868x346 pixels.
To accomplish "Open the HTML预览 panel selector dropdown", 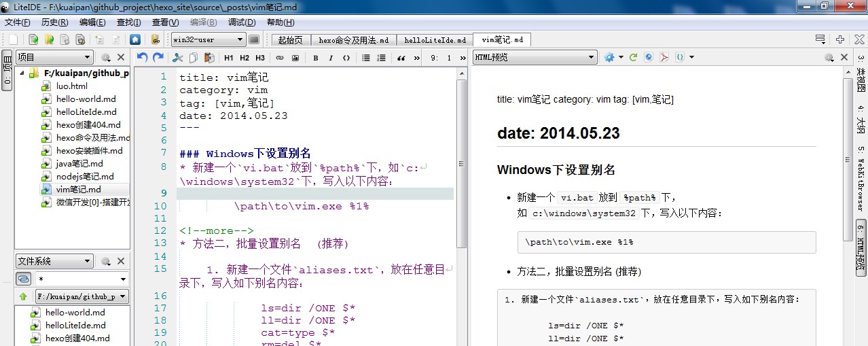I will (x=535, y=58).
